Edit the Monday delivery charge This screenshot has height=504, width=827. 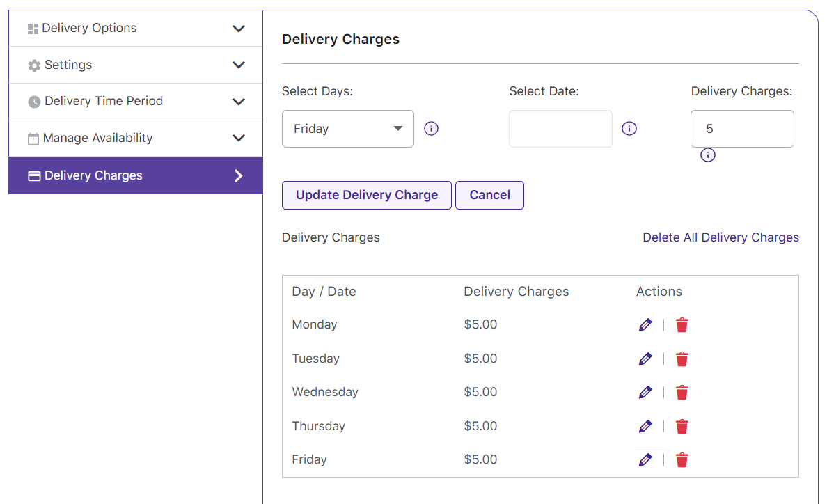click(645, 324)
